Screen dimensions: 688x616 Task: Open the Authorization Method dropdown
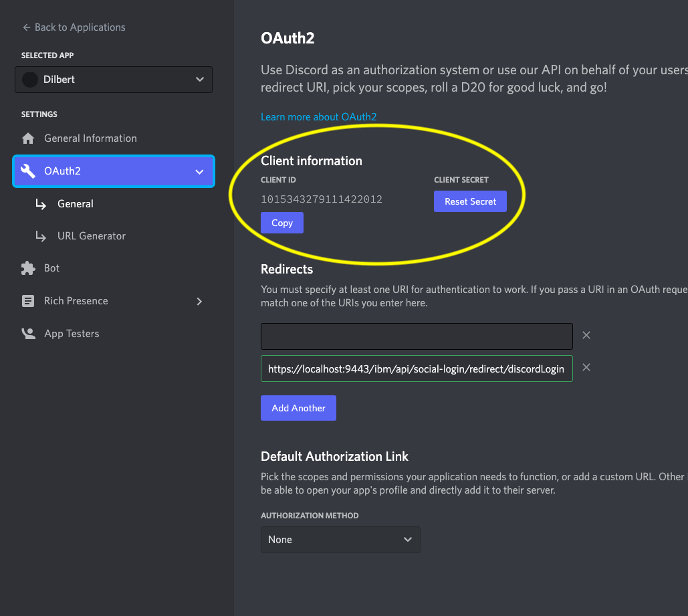pos(340,540)
